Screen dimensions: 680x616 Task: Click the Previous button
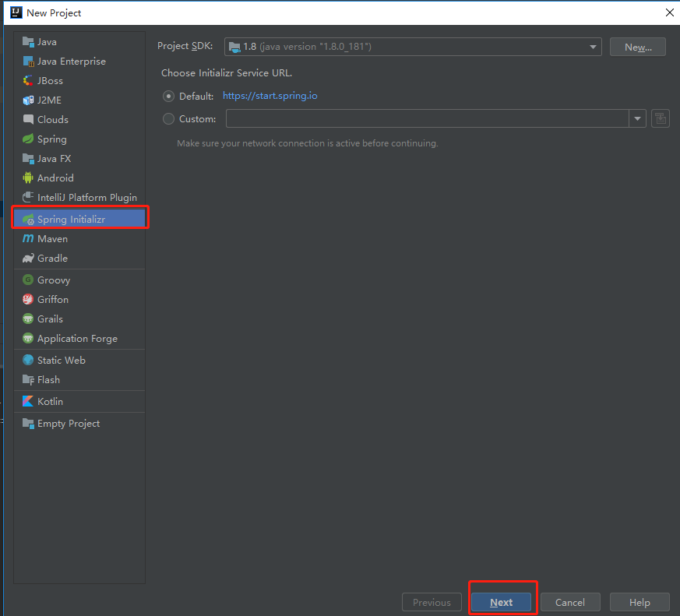click(x=432, y=603)
